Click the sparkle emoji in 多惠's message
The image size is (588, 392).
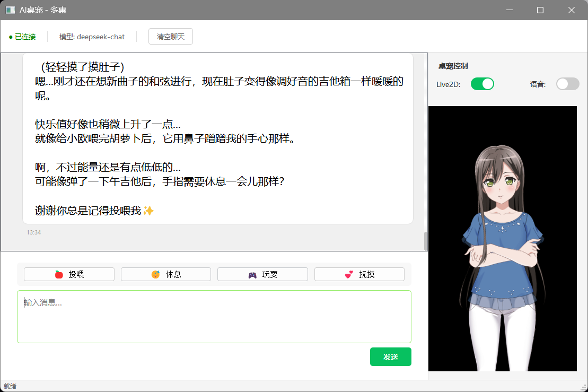coord(148,211)
